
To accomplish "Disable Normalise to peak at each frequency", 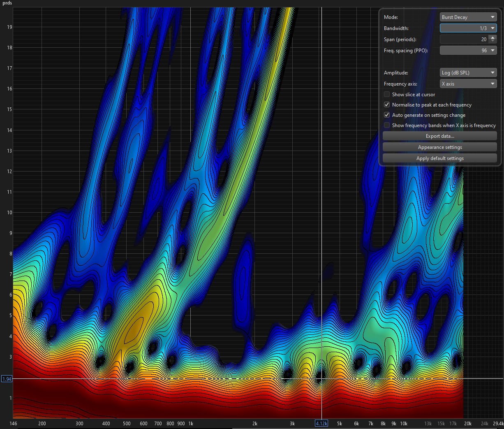I will (x=387, y=105).
